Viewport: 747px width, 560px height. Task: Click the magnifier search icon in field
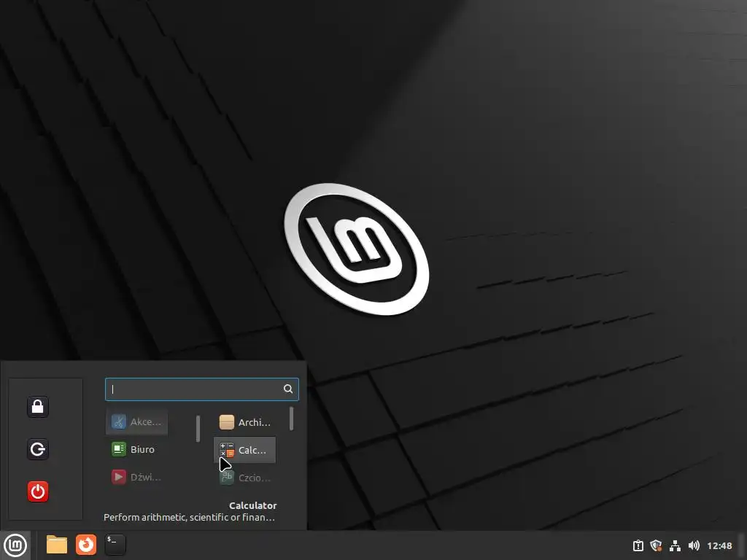point(287,389)
